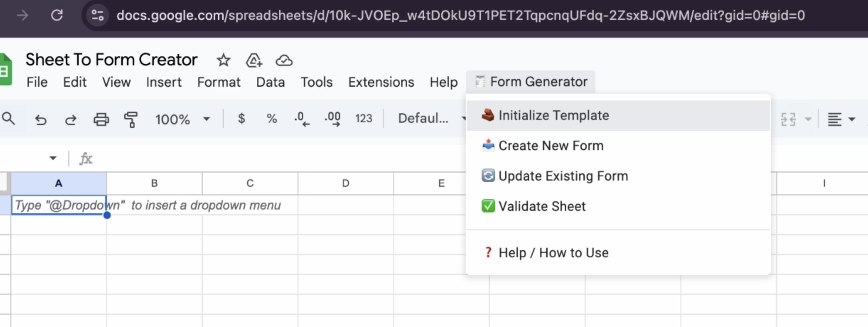The height and width of the screenshot is (327, 868).
Task: Click the browser address bar URL
Action: 461,15
